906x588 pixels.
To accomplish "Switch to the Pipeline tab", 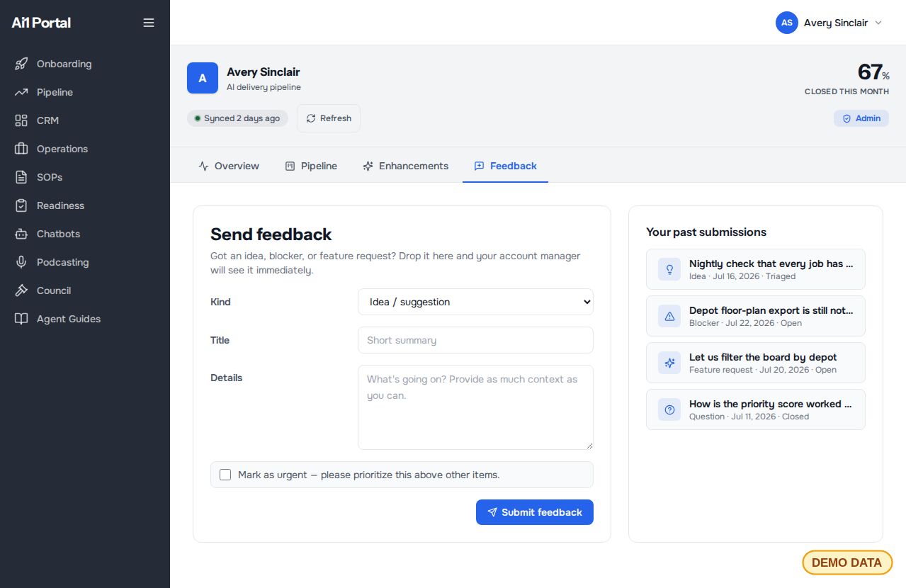I will pos(311,166).
